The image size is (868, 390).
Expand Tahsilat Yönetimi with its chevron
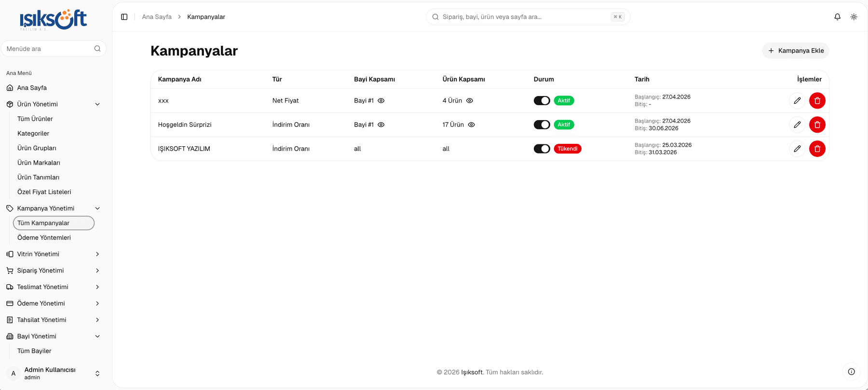point(97,320)
